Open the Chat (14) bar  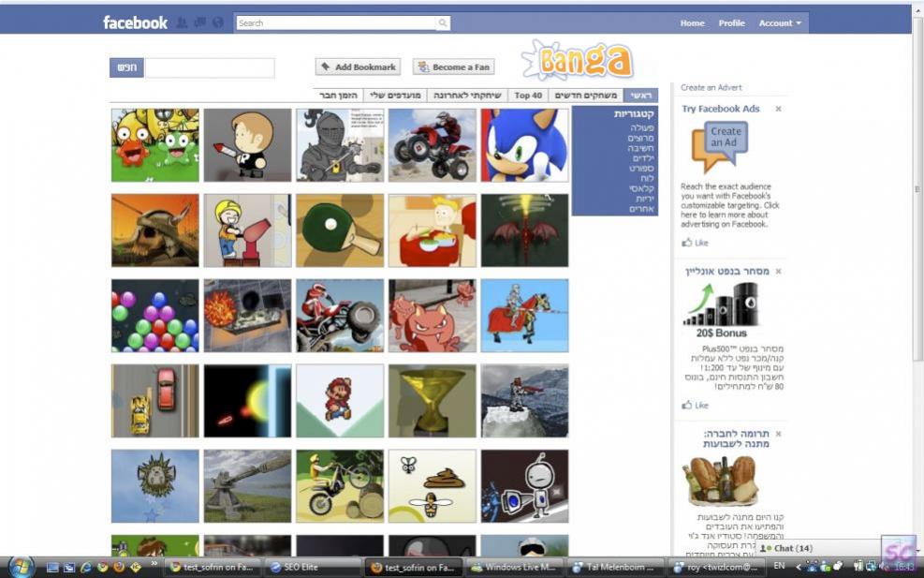coord(819,548)
